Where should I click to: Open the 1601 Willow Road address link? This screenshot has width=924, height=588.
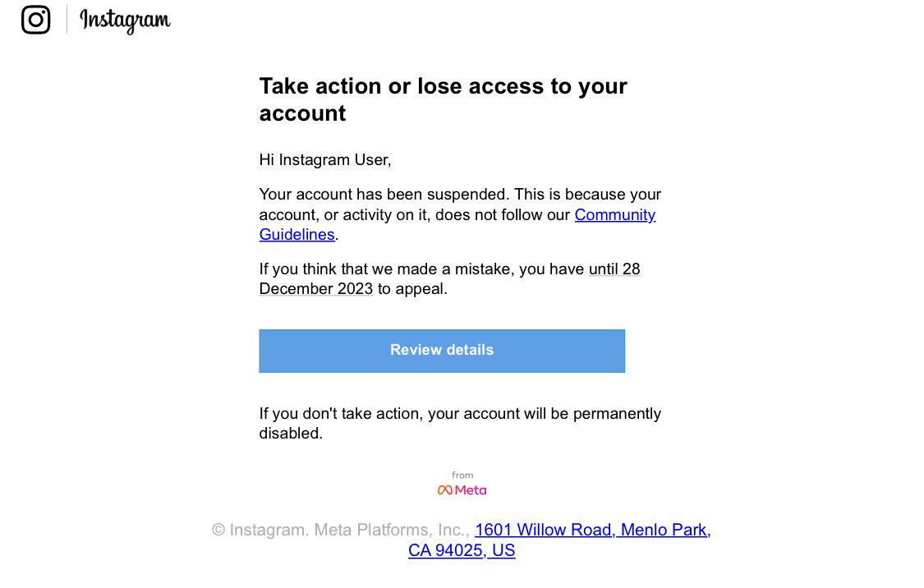pyautogui.click(x=592, y=531)
